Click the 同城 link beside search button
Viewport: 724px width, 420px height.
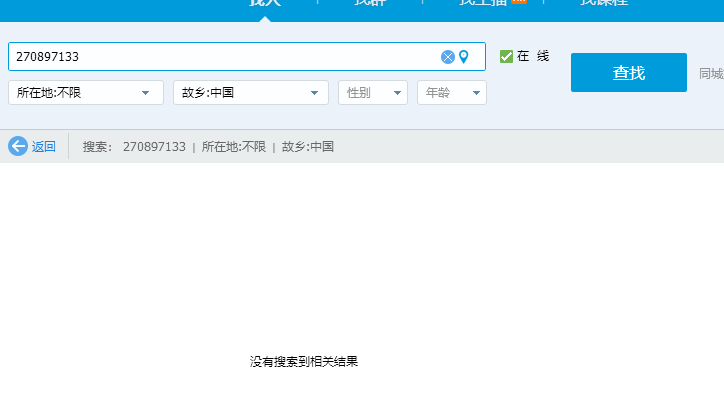point(711,74)
